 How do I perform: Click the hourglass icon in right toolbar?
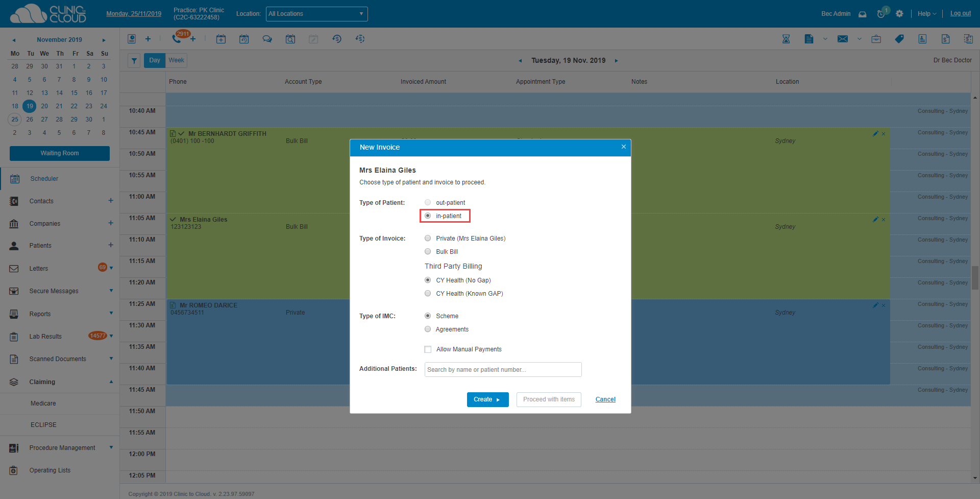click(x=786, y=39)
